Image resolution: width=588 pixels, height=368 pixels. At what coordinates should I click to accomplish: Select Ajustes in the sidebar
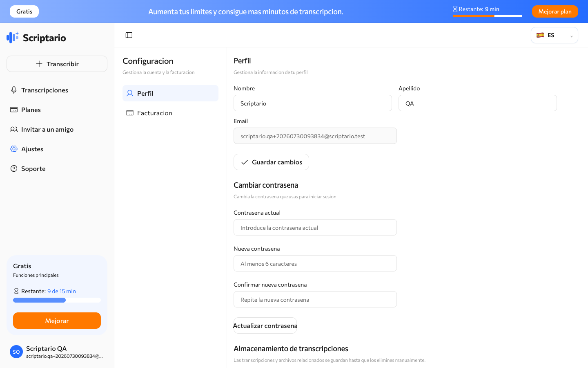coord(57,149)
